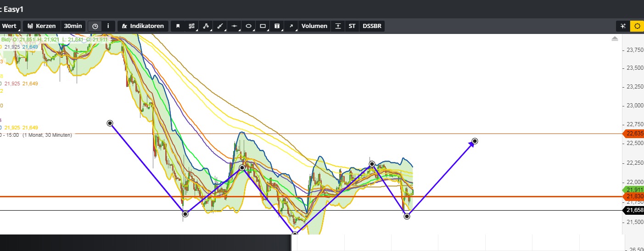644x251 pixels.
Task: Click the ST button
Action: [352, 26]
